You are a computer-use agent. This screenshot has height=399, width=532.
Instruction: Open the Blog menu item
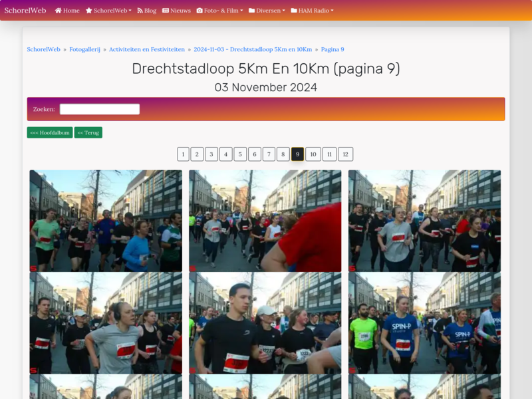pos(146,11)
